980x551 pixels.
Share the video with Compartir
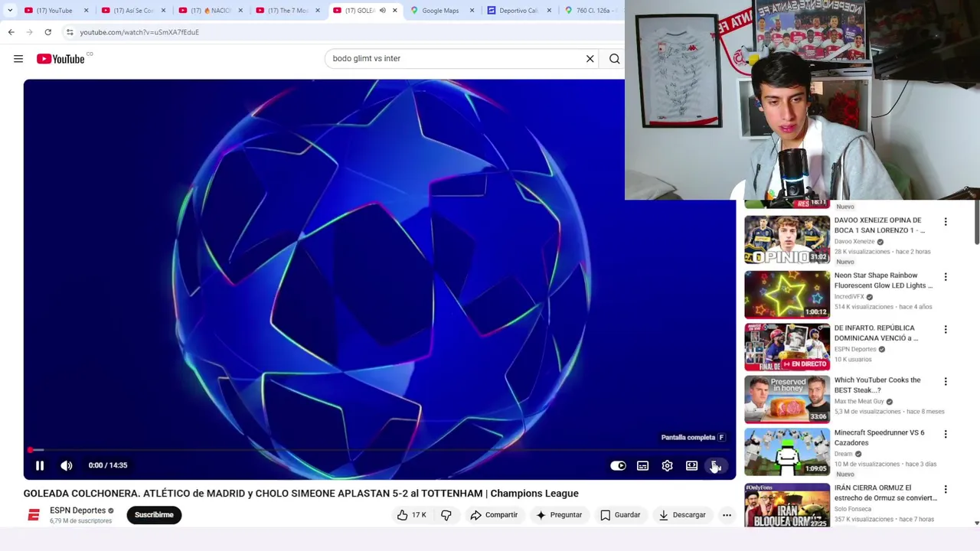pos(494,515)
